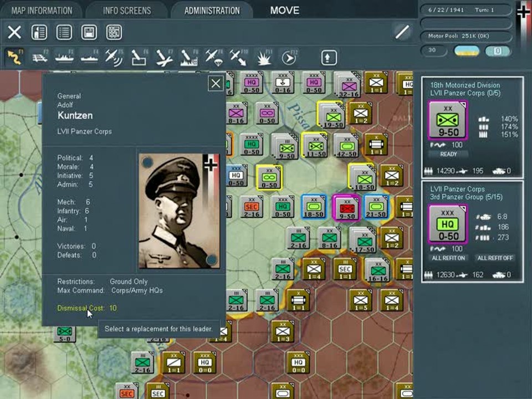532x399 pixels.
Task: Select the 0-16 airbase counter at top
Action: pyautogui.click(x=283, y=83)
